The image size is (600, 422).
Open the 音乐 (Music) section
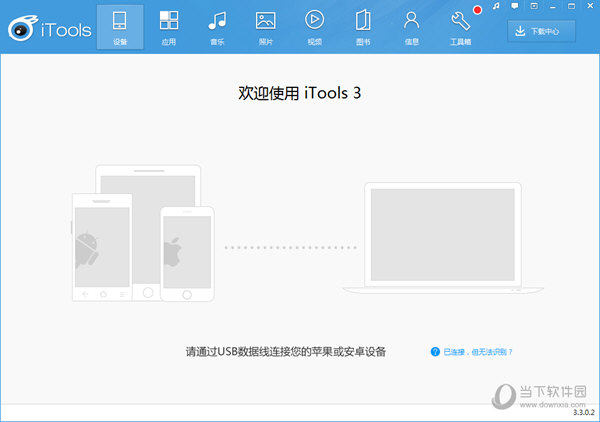click(217, 28)
